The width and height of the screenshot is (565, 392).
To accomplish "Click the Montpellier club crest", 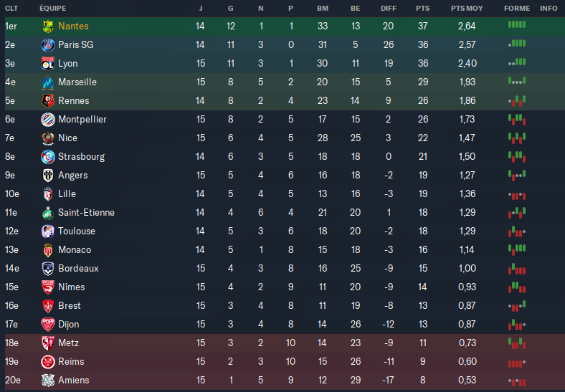I will point(48,120).
